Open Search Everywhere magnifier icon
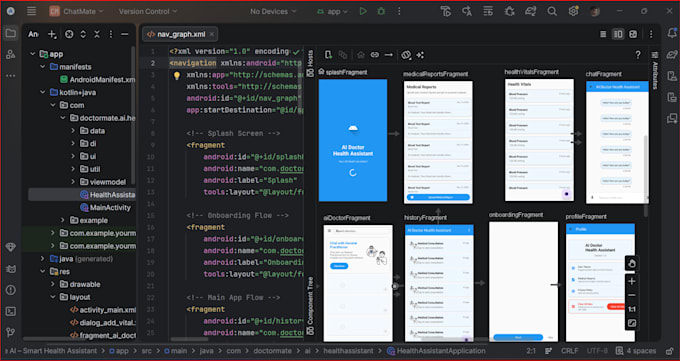Screen dimensions: 680x361 (552, 11)
